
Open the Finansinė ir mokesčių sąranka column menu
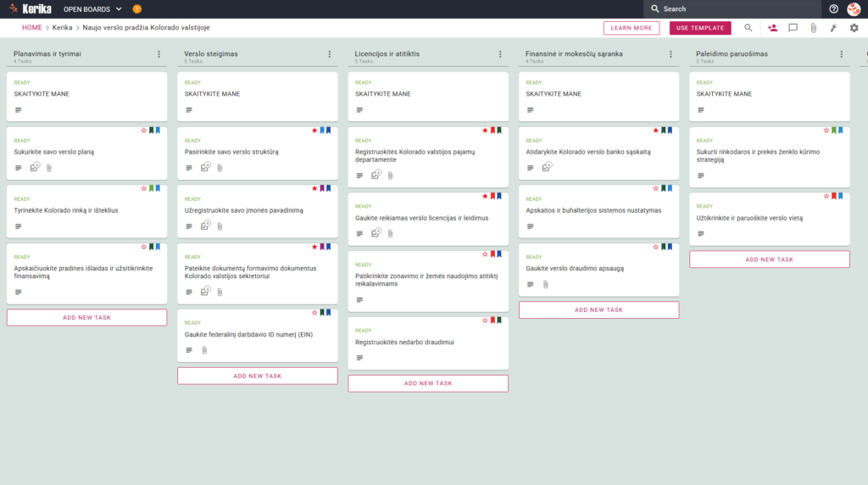[x=670, y=54]
